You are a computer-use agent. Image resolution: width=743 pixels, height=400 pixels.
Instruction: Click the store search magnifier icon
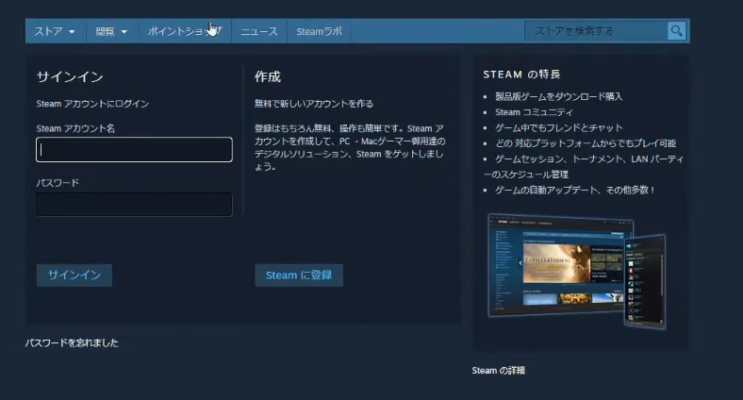(x=677, y=31)
